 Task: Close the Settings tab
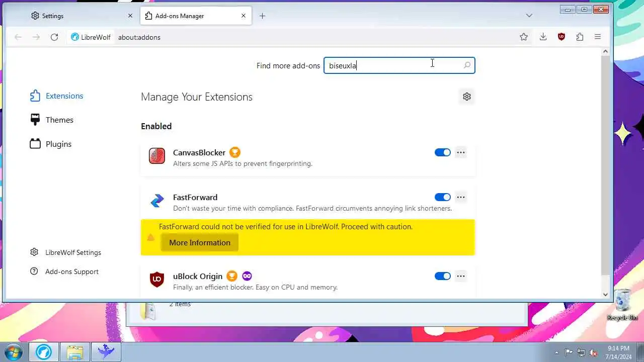[130, 16]
